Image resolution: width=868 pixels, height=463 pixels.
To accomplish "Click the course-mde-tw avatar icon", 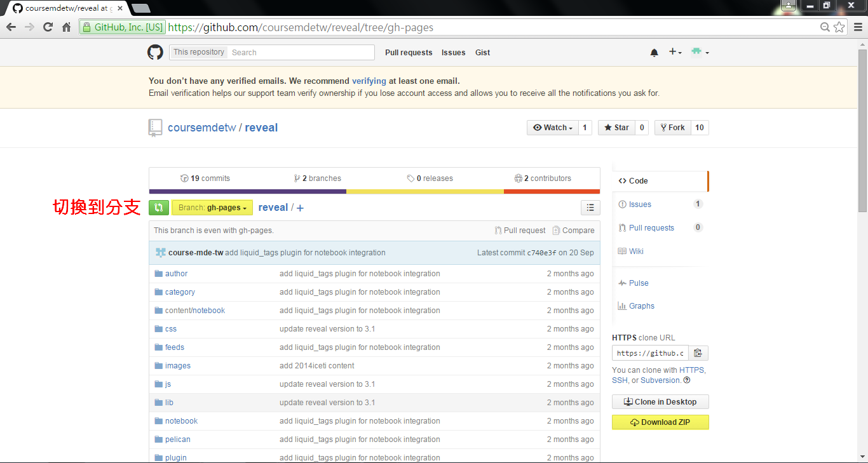I will click(x=160, y=253).
